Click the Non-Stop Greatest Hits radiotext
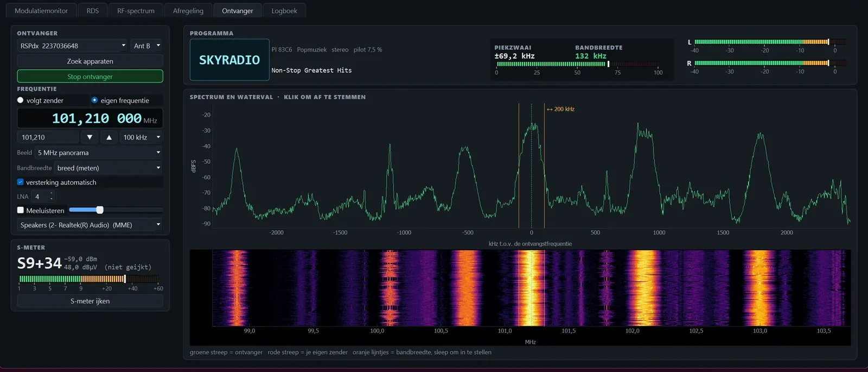The width and height of the screenshot is (868, 372). click(311, 70)
